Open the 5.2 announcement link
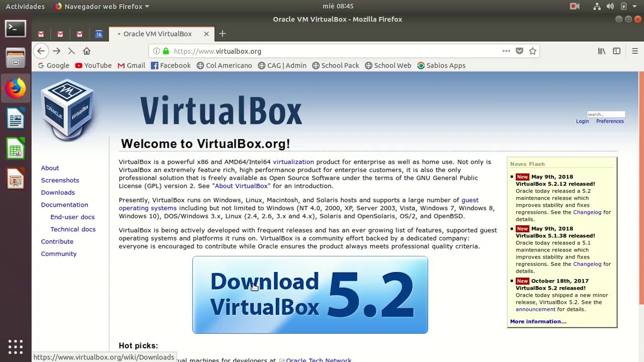This screenshot has width=644, height=362. [x=535, y=309]
